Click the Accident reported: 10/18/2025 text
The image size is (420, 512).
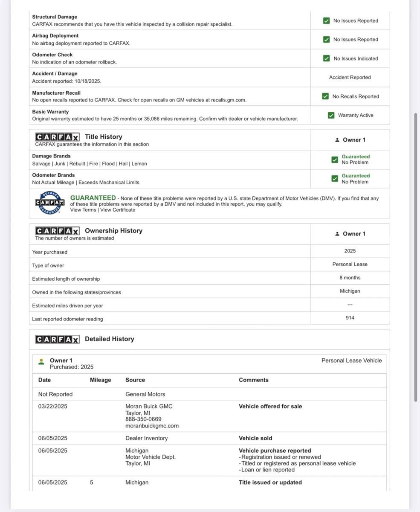[67, 81]
